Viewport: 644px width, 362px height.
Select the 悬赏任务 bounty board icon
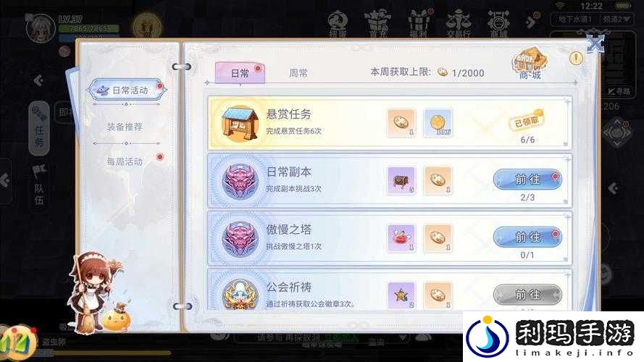point(240,123)
